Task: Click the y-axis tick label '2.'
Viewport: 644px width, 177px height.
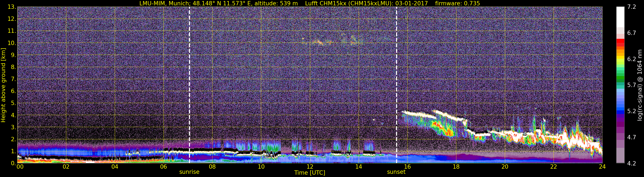Action: (13, 139)
